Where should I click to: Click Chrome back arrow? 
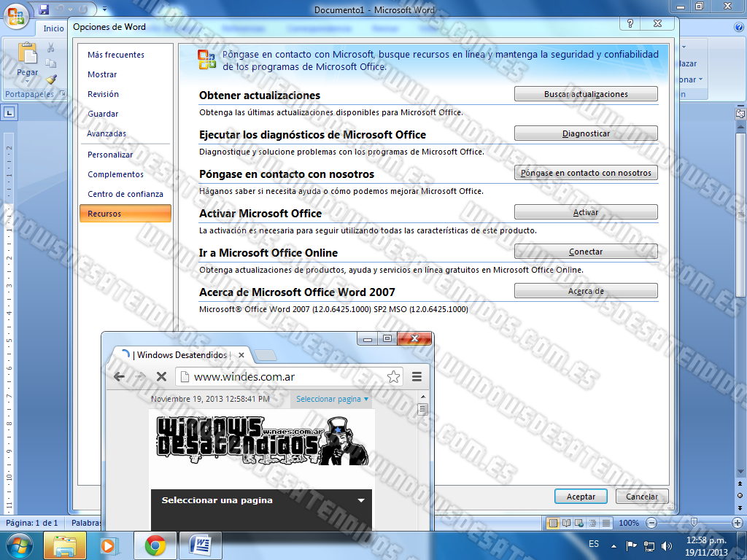pyautogui.click(x=119, y=377)
